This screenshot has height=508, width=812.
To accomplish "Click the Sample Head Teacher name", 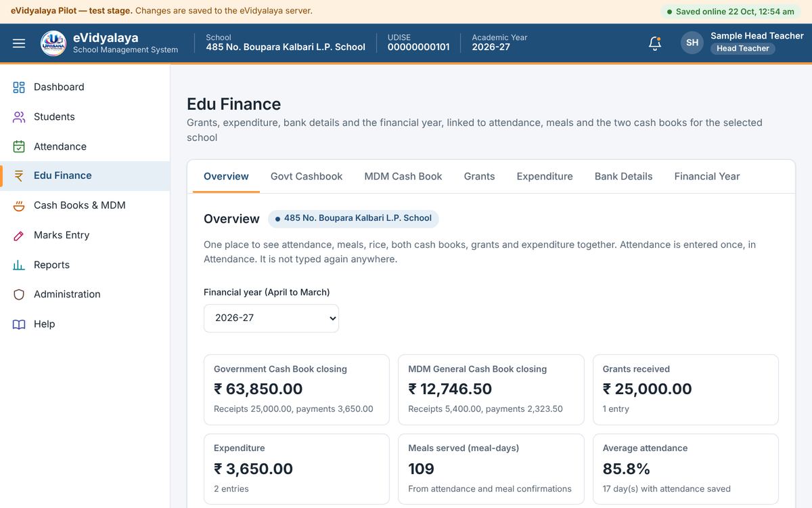I will [757, 36].
